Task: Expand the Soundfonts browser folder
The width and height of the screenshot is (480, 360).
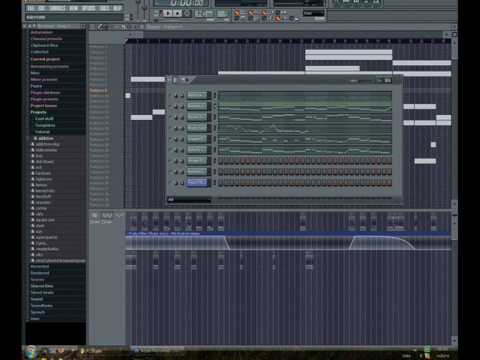Action: [x=42, y=306]
